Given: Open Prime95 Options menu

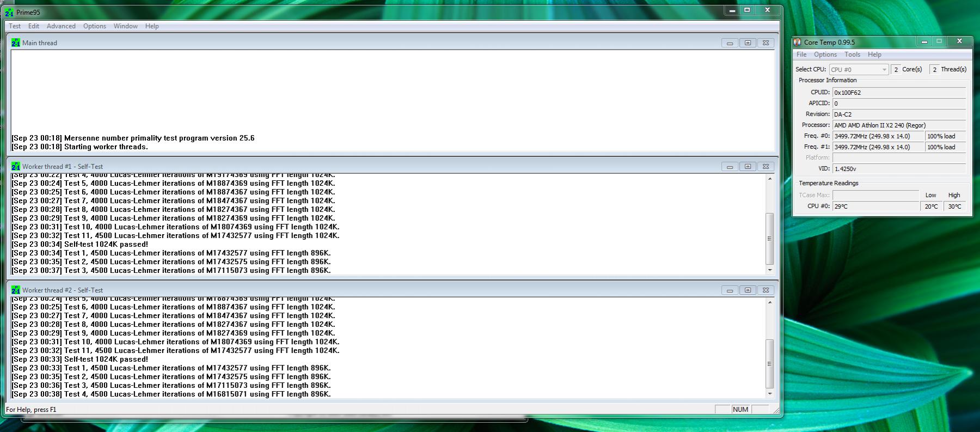Looking at the screenshot, I should point(95,26).
